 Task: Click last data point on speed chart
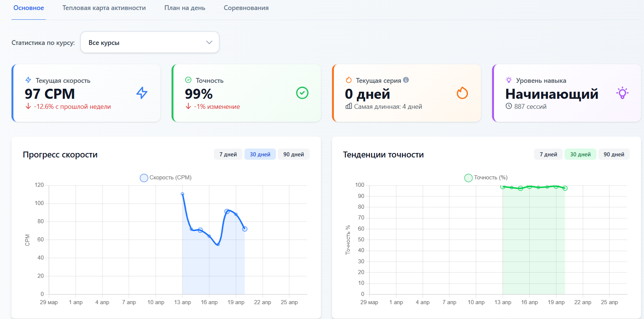(x=245, y=229)
